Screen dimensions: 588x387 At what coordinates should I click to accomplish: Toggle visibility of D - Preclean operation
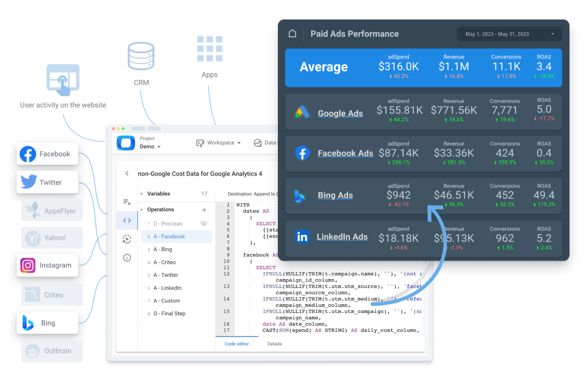(204, 224)
